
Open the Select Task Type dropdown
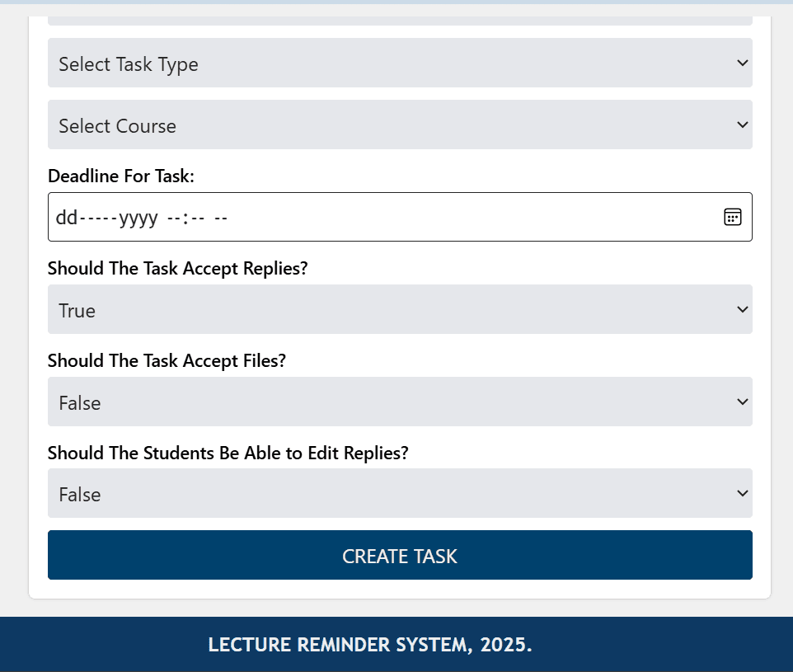[x=400, y=63]
